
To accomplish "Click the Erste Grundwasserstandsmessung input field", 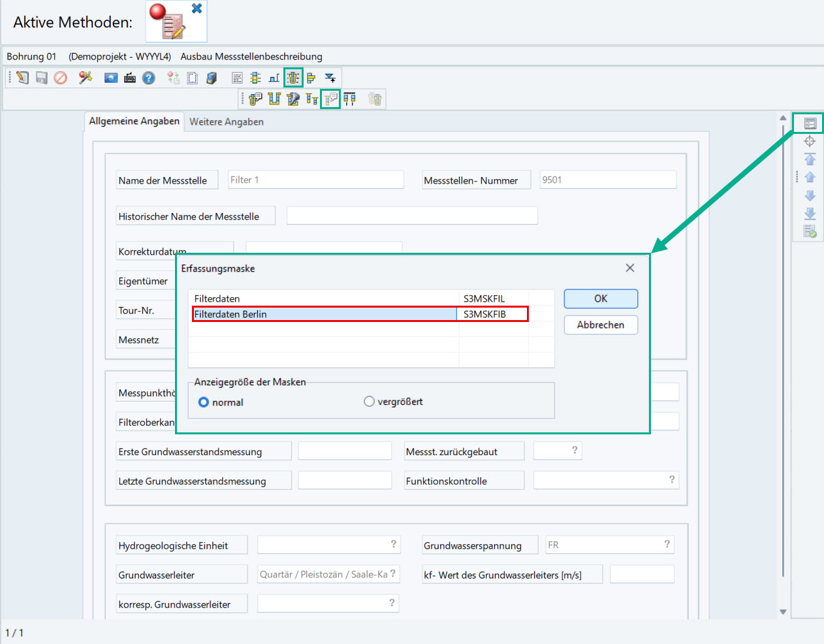I will (345, 451).
